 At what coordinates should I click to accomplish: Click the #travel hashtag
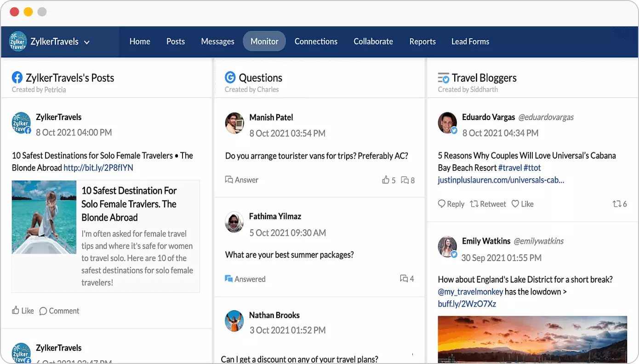[x=510, y=168]
